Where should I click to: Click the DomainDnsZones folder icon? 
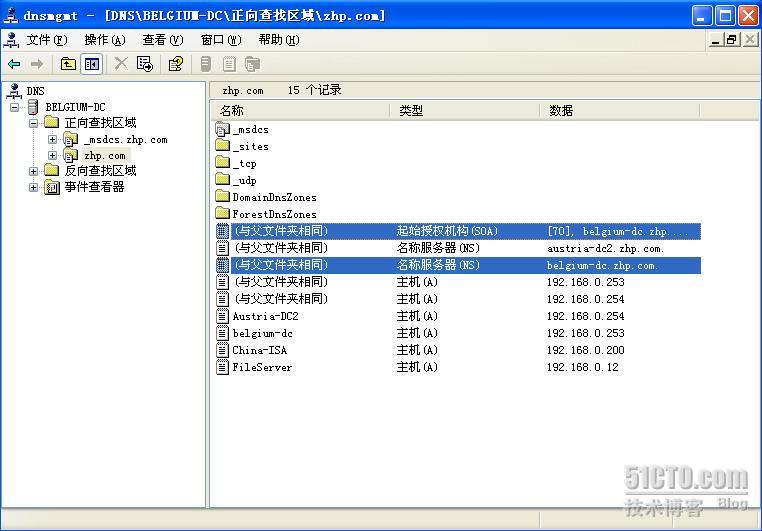coord(222,197)
